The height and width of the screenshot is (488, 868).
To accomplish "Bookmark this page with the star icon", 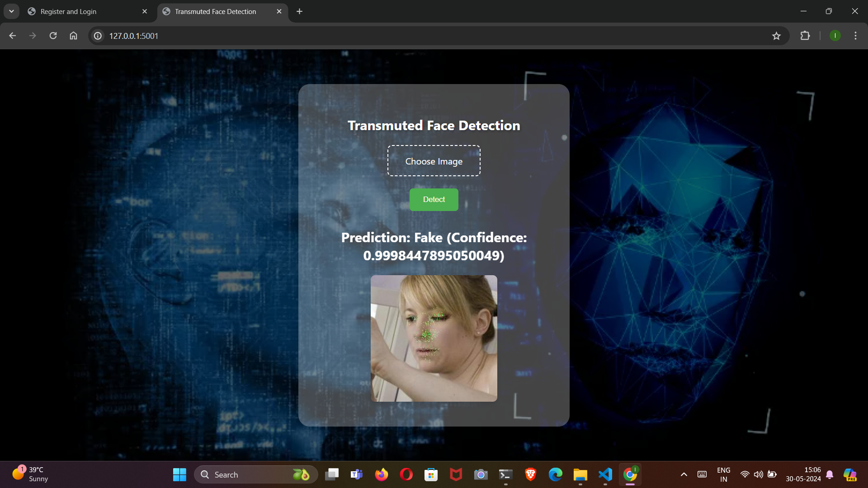I will click(x=776, y=36).
